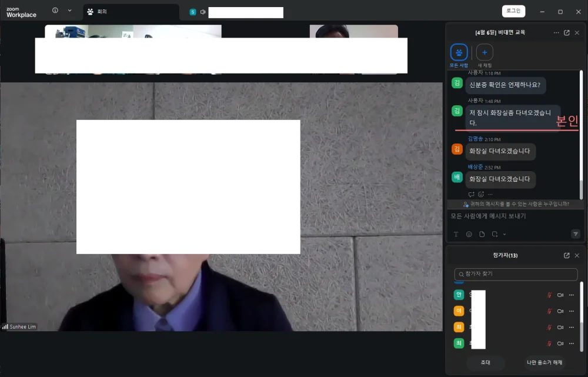The image size is (588, 377).
Task: Click the 나만 음소거 해제 button
Action: [x=544, y=362]
